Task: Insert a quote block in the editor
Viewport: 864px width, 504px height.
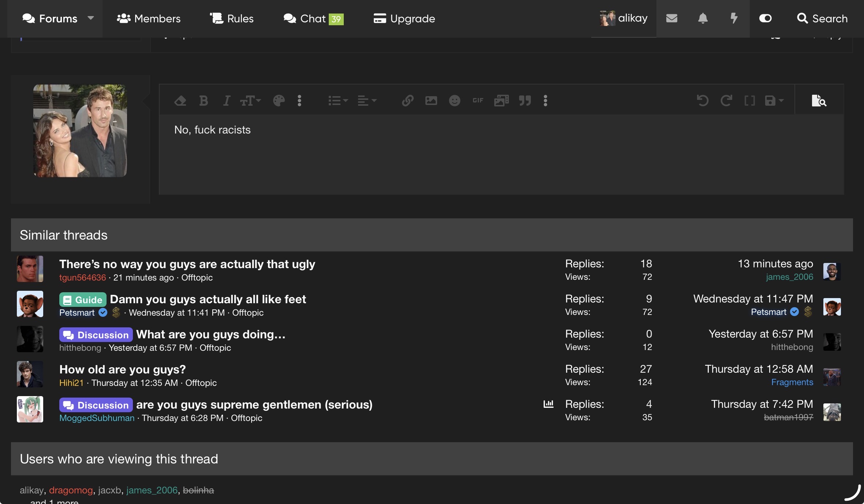Action: tap(525, 101)
